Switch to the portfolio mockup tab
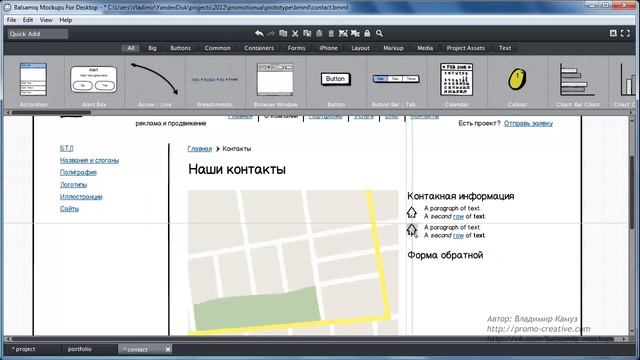The image size is (640, 360). coord(80,349)
